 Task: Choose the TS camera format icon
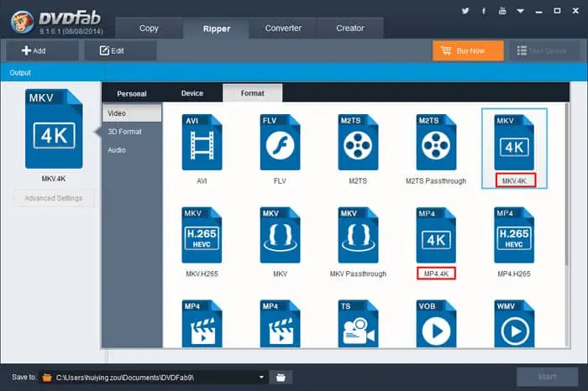tap(358, 323)
